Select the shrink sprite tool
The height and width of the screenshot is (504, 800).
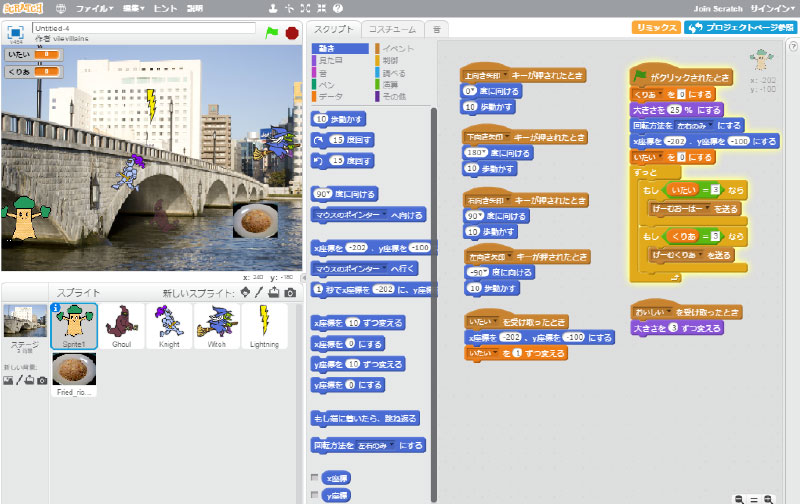click(x=321, y=8)
